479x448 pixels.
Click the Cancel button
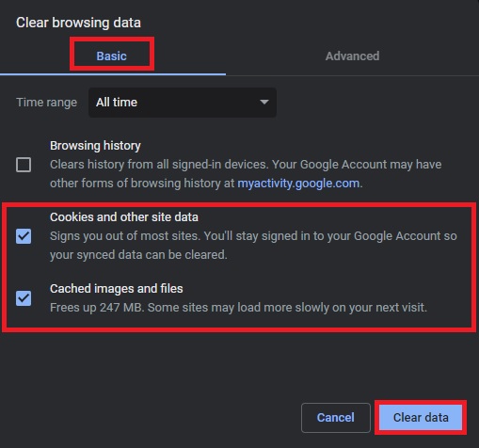click(336, 418)
